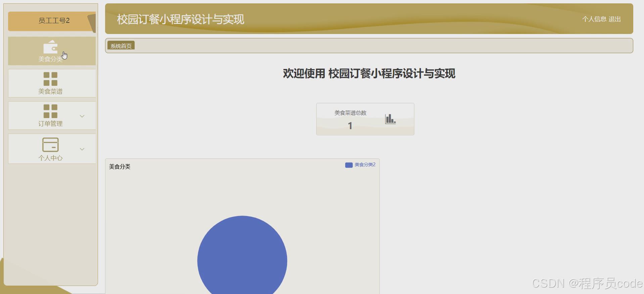Viewport: 644px width, 294px height.
Task: Click the count value 1 in the statistics card
Action: (350, 126)
